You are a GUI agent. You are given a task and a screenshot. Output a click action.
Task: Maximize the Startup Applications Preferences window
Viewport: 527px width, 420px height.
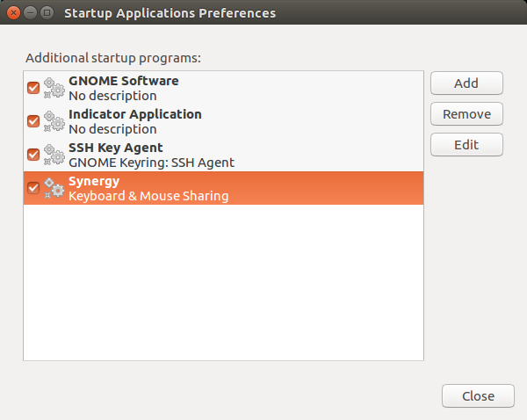[x=47, y=13]
